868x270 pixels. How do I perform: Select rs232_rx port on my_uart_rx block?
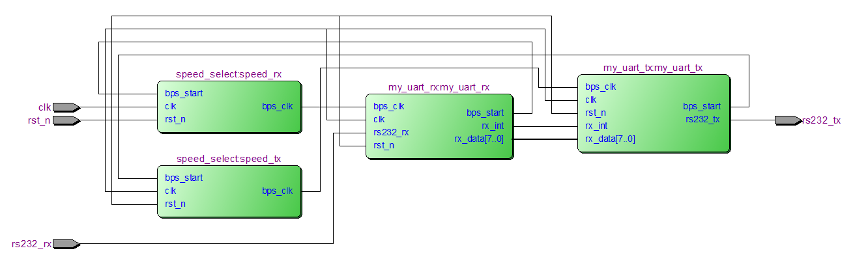tap(391, 132)
